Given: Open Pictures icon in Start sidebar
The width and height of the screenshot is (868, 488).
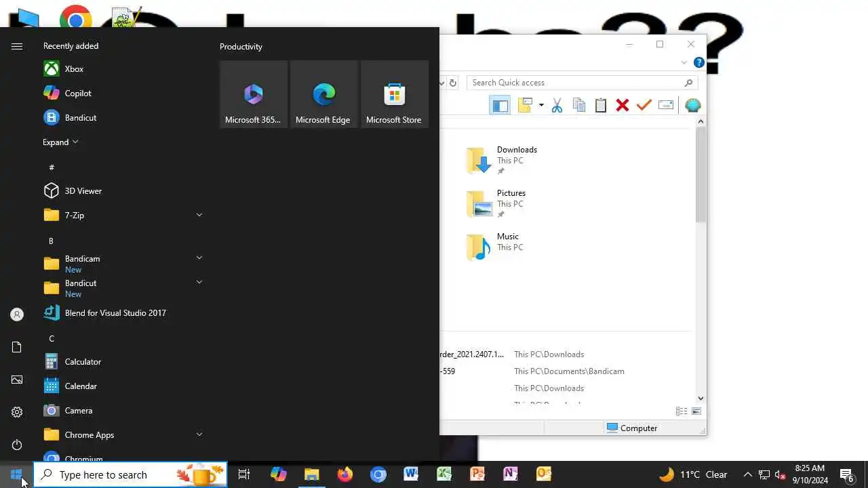Looking at the screenshot, I should 17,380.
